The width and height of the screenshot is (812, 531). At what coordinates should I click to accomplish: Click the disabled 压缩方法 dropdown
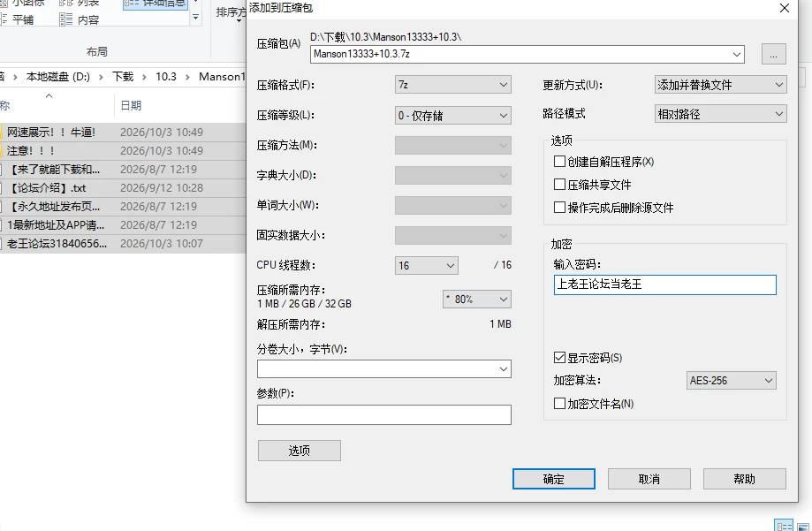click(x=452, y=145)
